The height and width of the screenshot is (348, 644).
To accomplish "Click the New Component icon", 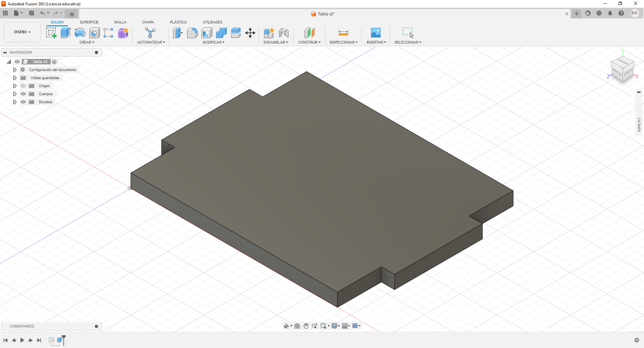I will pyautogui.click(x=269, y=33).
